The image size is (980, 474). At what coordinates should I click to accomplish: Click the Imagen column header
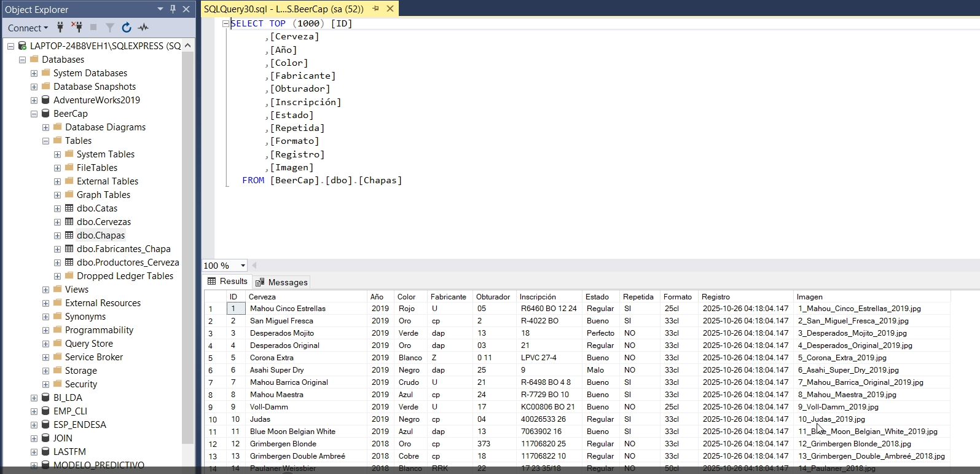(x=871, y=296)
